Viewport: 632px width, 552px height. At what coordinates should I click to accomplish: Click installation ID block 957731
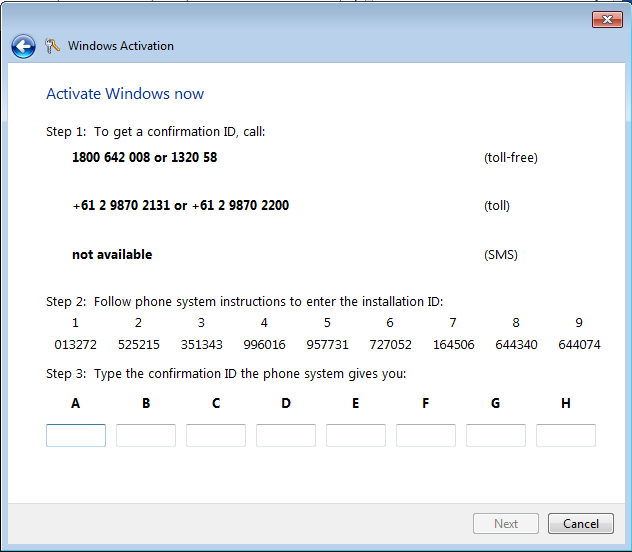[327, 344]
